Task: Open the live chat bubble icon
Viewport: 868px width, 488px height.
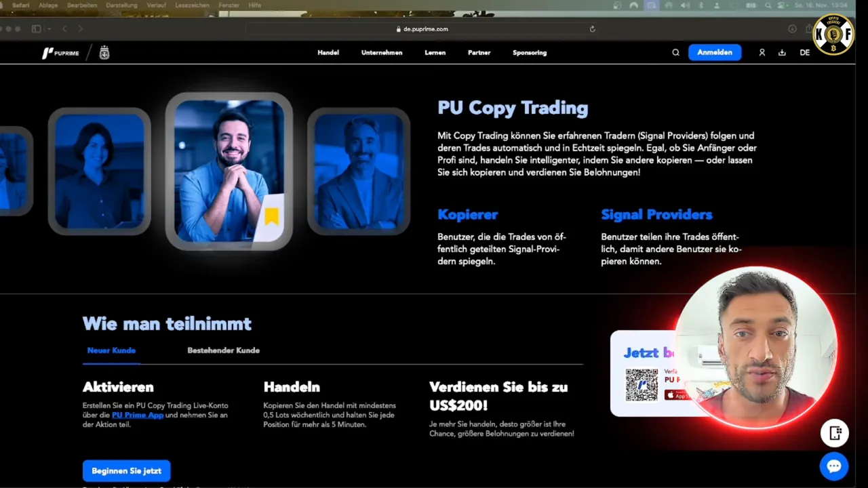Action: (x=834, y=466)
